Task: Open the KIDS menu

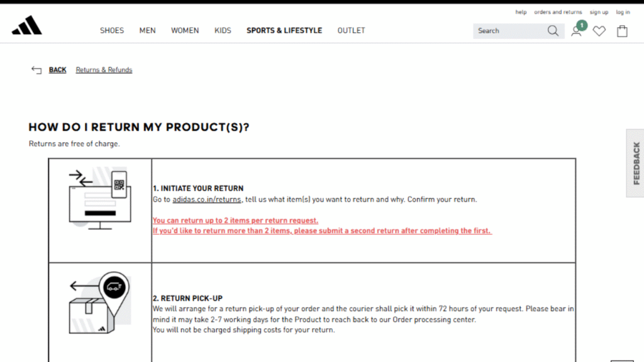Action: click(x=223, y=31)
